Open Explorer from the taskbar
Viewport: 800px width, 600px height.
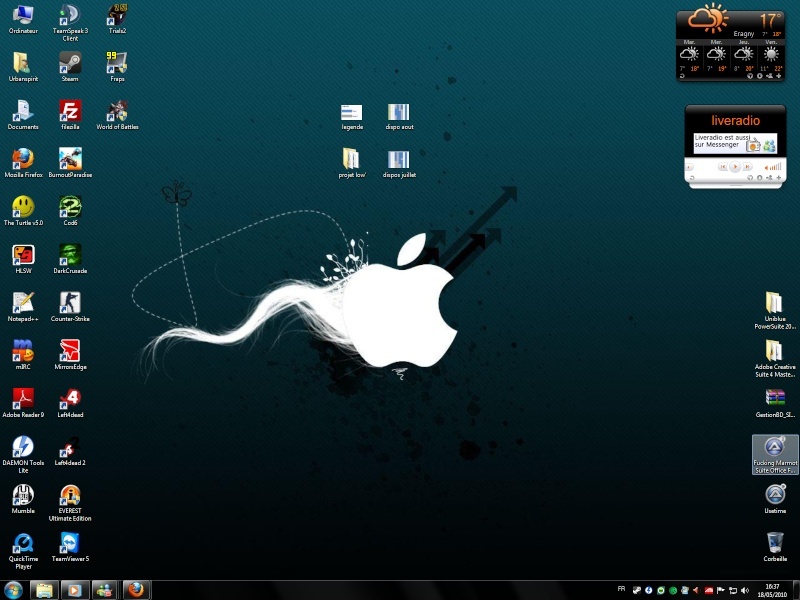pos(44,590)
